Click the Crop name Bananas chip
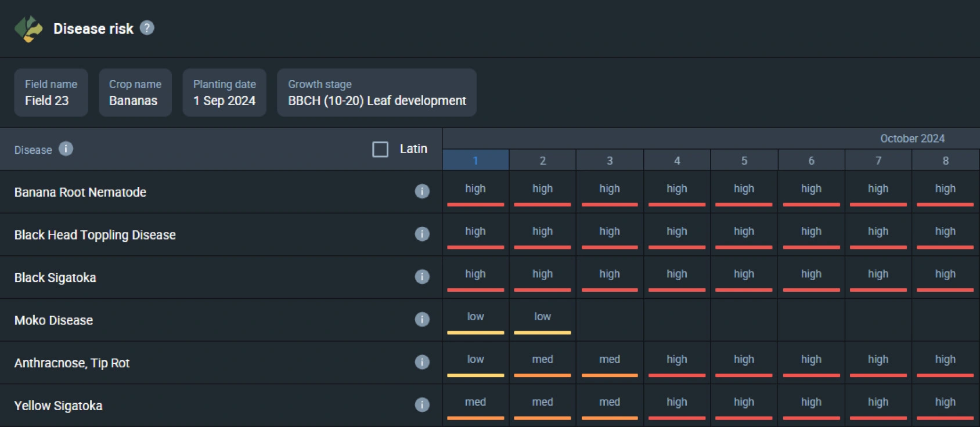 click(x=135, y=93)
